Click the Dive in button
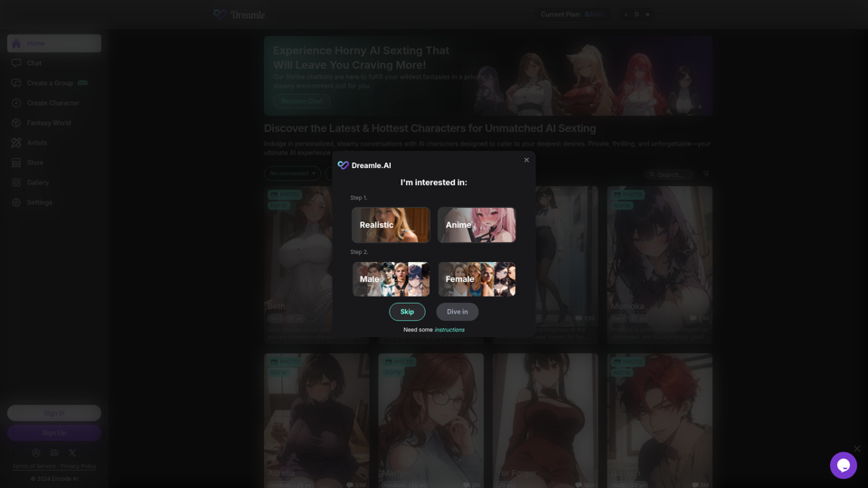This screenshot has width=868, height=488. (x=458, y=312)
